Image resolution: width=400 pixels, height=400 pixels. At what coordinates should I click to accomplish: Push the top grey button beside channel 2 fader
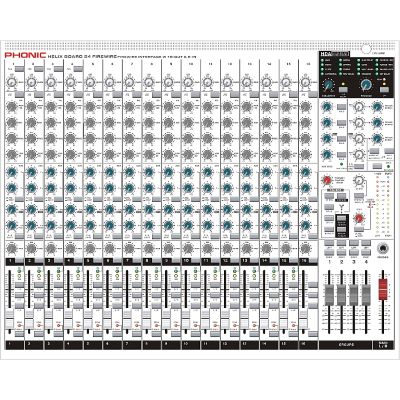coord(39,285)
